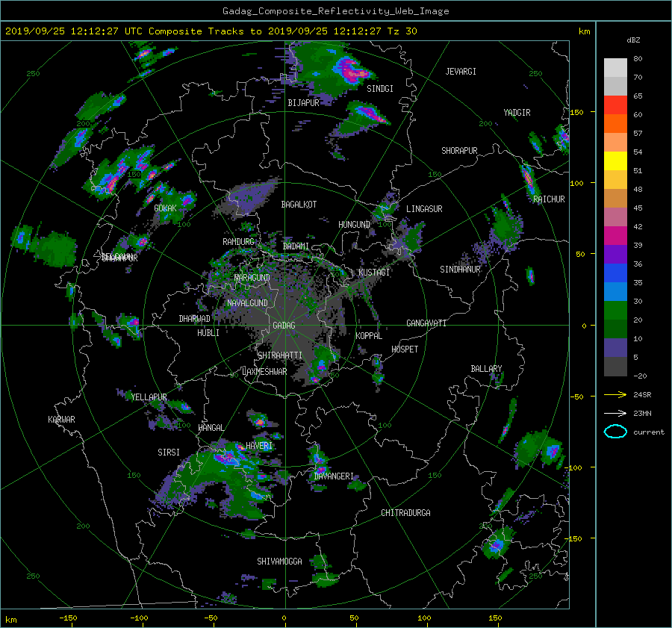Pick the dark gray -20 to 5 swatch
672x628 pixels.
click(x=615, y=367)
